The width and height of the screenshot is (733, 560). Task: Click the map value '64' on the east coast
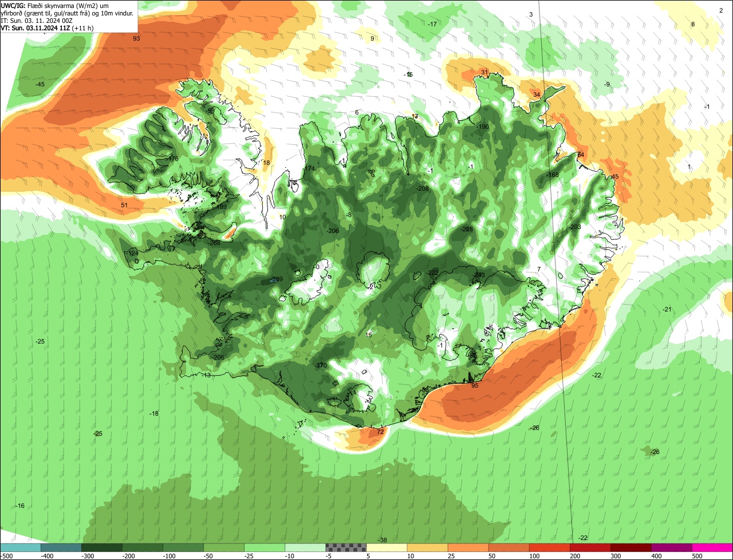click(581, 155)
